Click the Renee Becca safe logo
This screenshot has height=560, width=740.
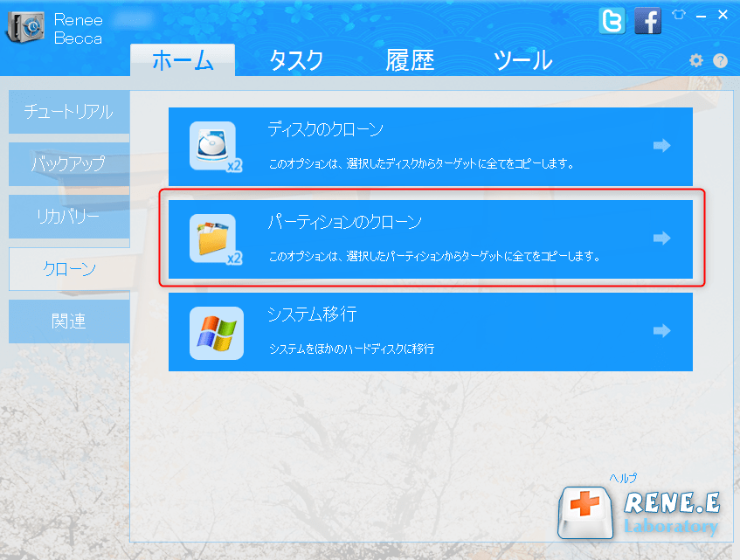point(25,25)
